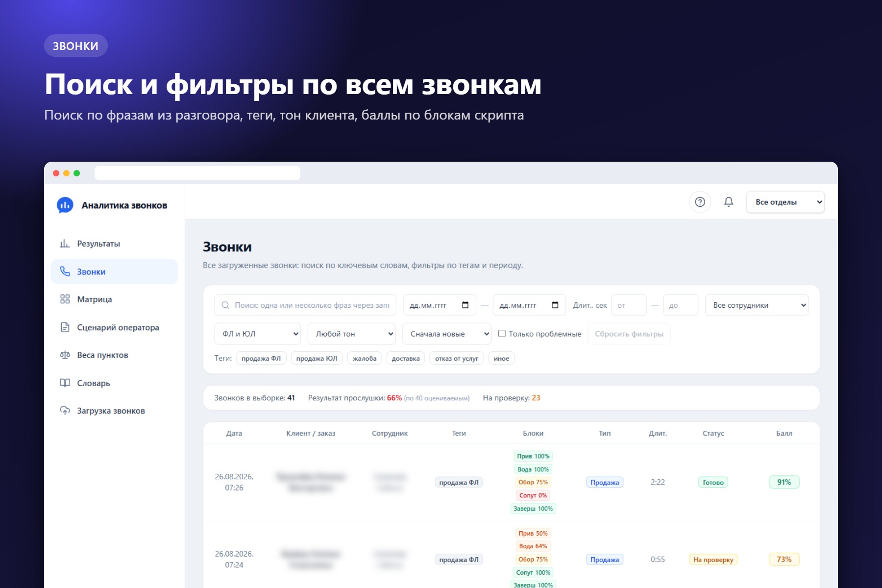Click the Готово status badge

[x=713, y=482]
